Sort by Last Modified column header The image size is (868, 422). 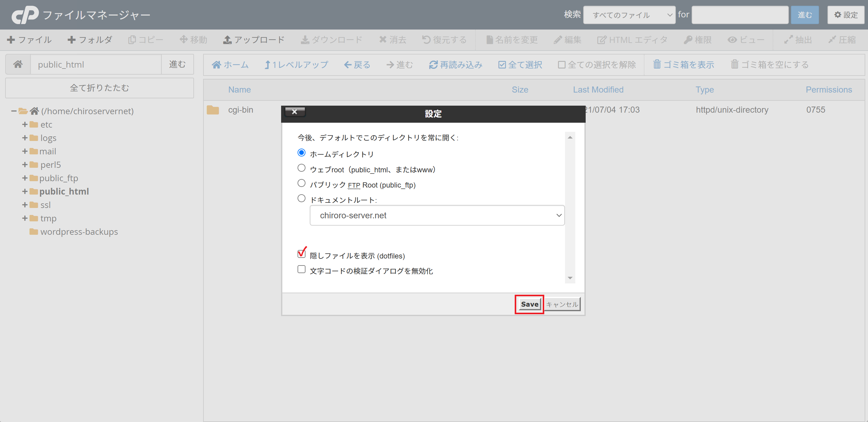click(x=598, y=90)
